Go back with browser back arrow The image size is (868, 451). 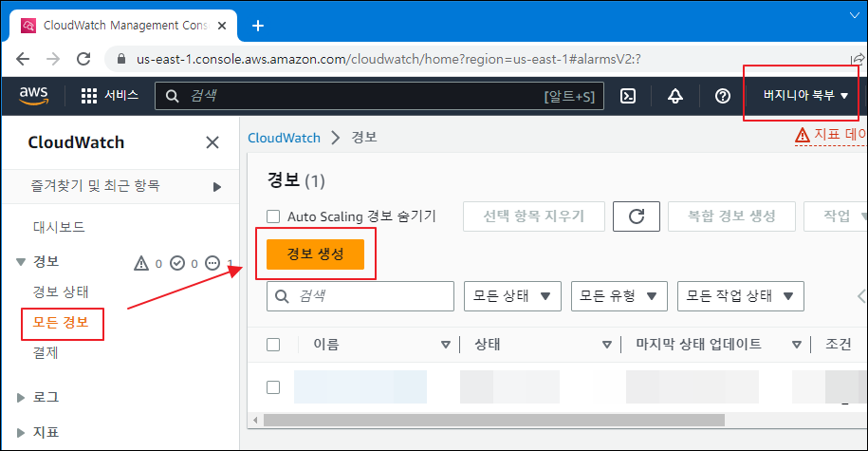(23, 59)
